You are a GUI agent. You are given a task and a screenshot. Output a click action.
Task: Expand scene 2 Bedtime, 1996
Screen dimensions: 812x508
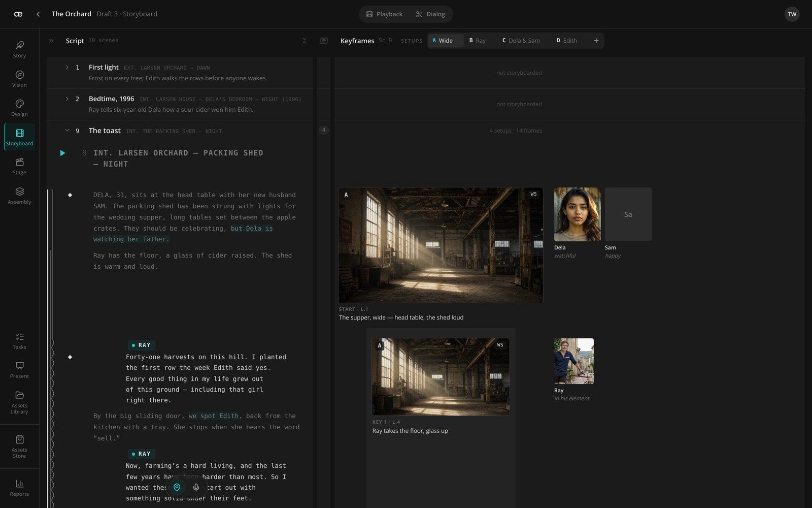pos(67,99)
